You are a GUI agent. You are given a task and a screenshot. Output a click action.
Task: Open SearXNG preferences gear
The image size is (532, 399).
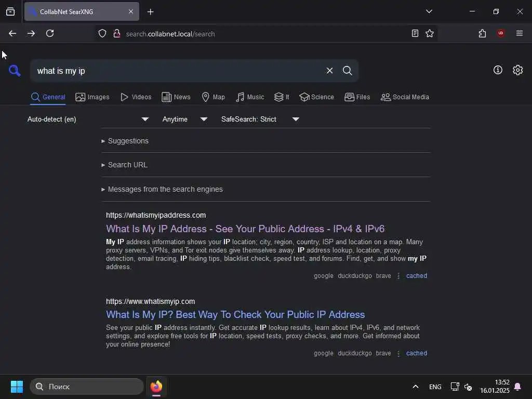pos(518,70)
